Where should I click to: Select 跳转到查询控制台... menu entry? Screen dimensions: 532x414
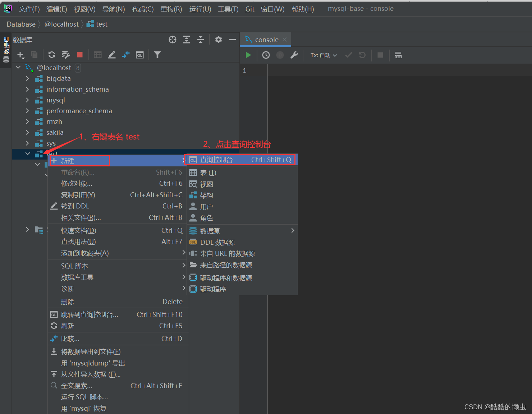click(x=118, y=315)
